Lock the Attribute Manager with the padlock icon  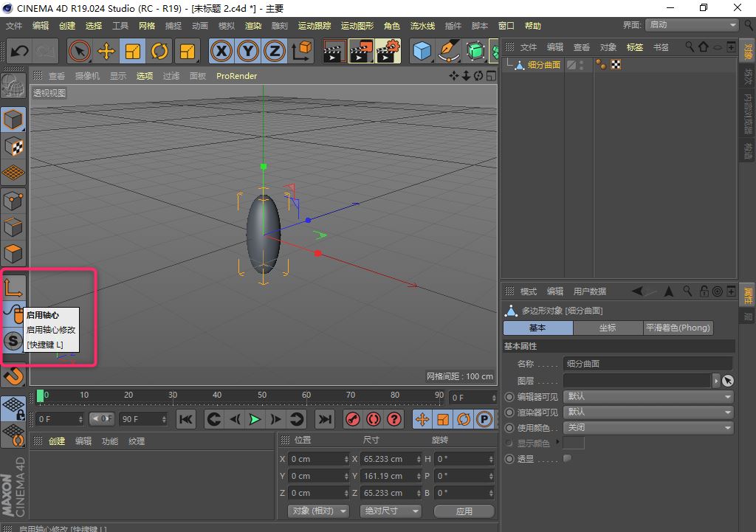click(704, 291)
